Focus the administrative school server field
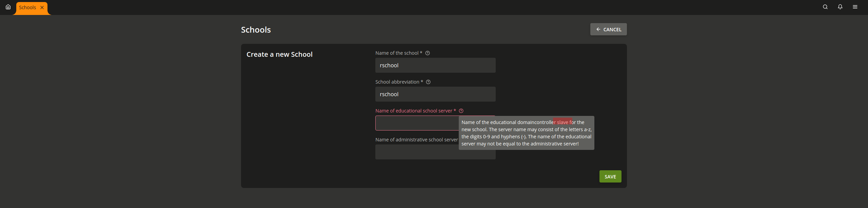 pos(416,153)
